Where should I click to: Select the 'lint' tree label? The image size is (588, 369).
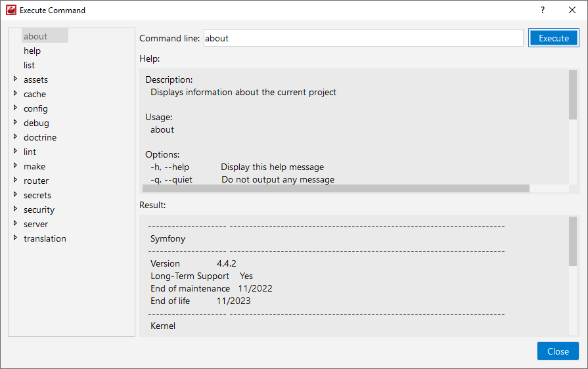pyautogui.click(x=30, y=152)
